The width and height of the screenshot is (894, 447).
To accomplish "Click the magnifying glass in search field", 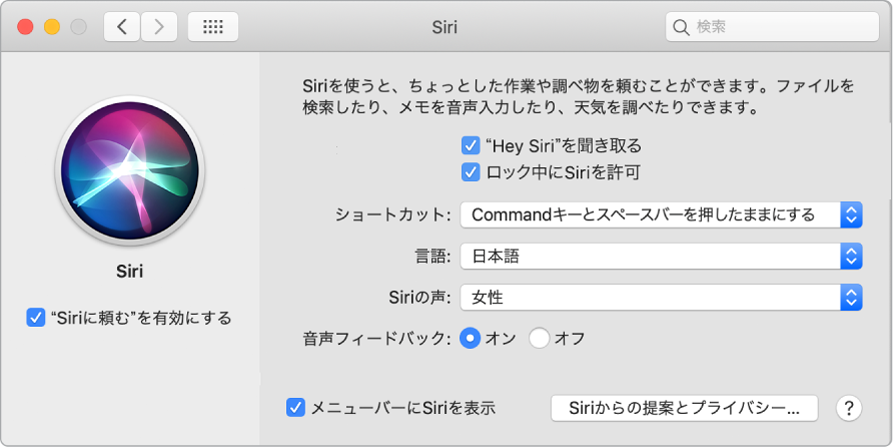I will [681, 27].
